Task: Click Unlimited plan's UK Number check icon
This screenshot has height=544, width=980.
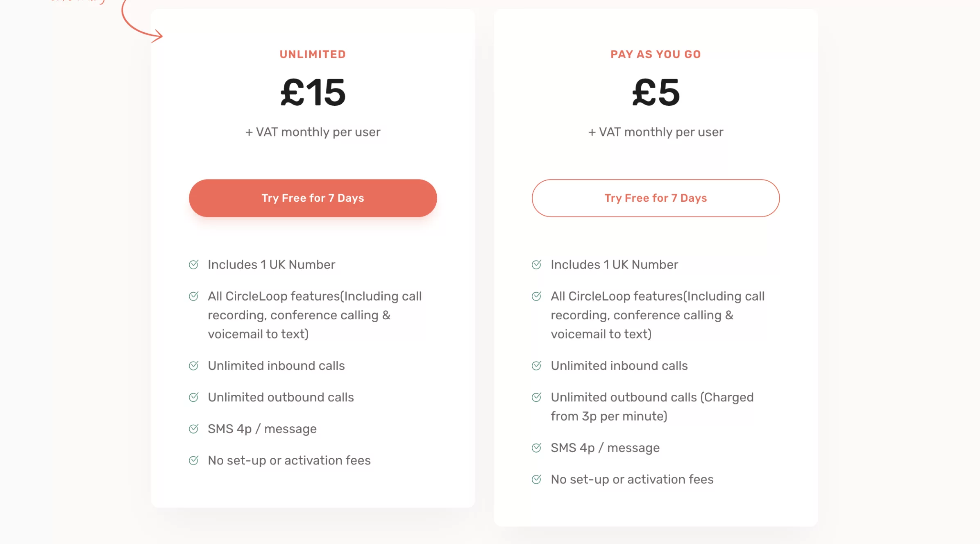Action: click(x=194, y=264)
